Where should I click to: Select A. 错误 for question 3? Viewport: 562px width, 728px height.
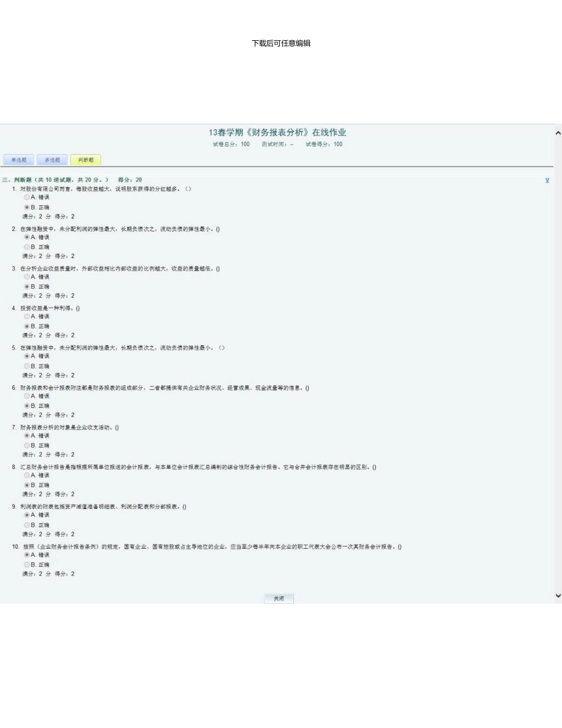27,276
